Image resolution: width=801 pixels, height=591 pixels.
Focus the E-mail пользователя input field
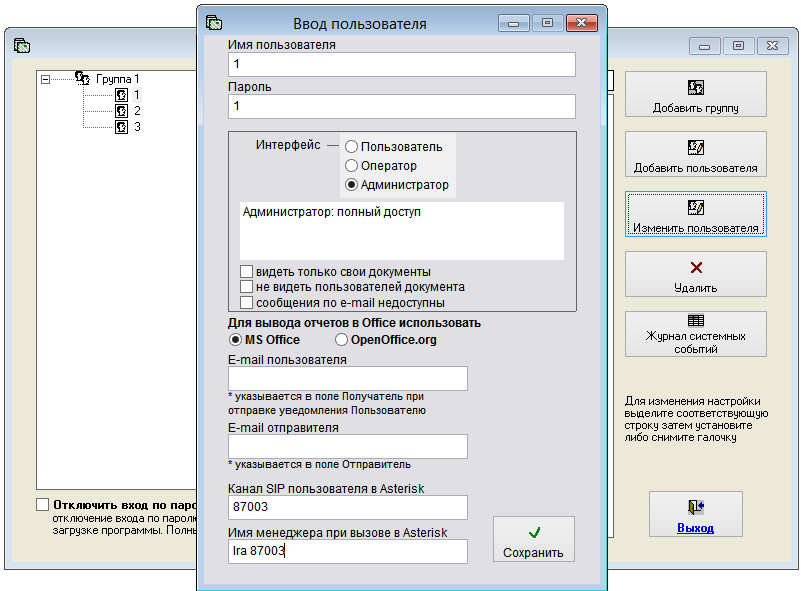tap(347, 379)
